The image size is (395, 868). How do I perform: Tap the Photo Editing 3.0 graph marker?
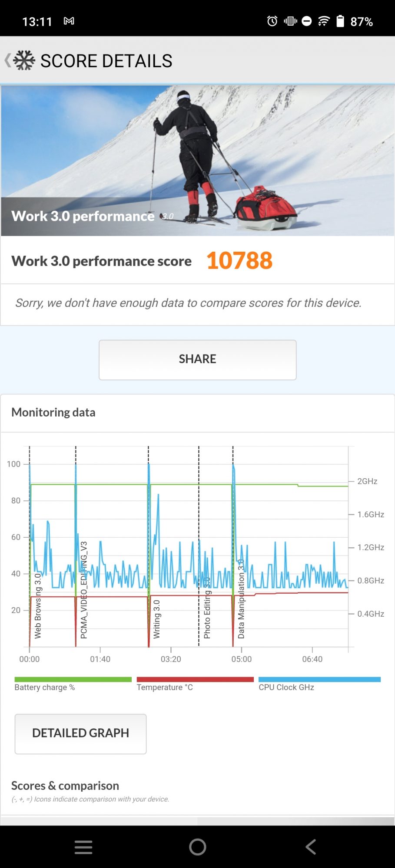click(207, 608)
